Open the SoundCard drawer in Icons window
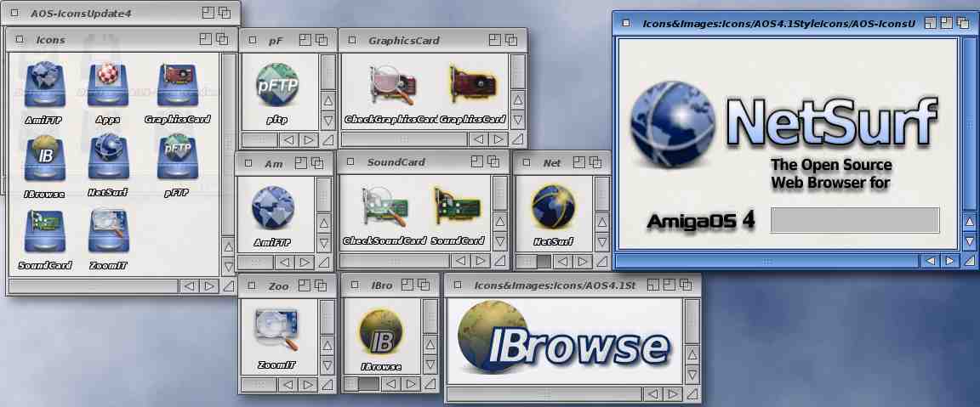 (44, 240)
